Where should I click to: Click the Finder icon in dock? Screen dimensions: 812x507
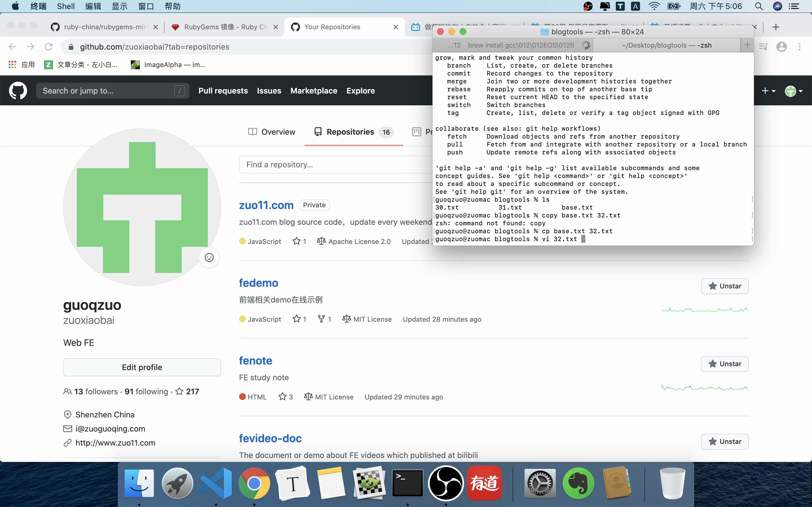(138, 484)
